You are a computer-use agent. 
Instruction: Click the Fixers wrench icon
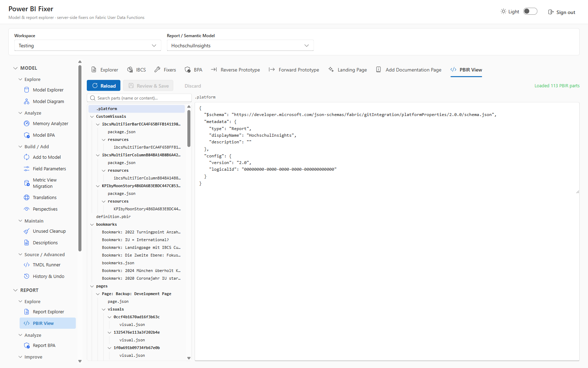[157, 69]
